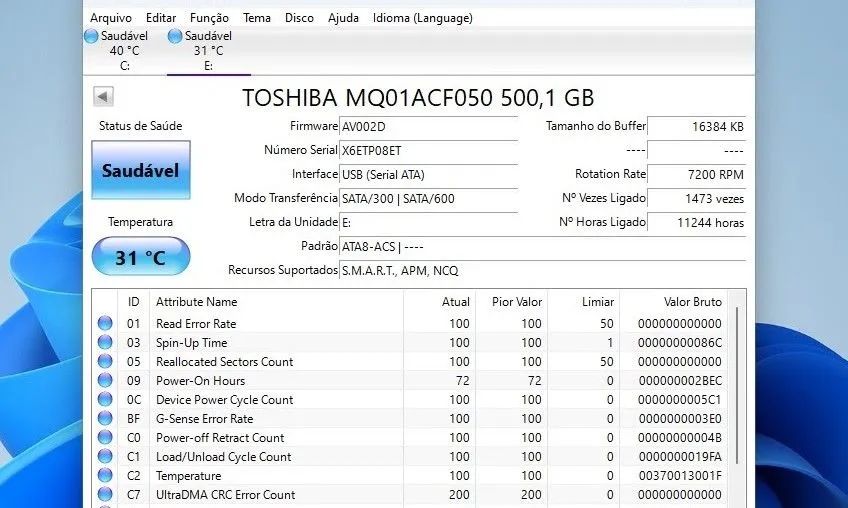Screen dimensions: 848x508
Task: Click the Nº Vezes Ligado value 1473 vezes
Action: click(697, 198)
